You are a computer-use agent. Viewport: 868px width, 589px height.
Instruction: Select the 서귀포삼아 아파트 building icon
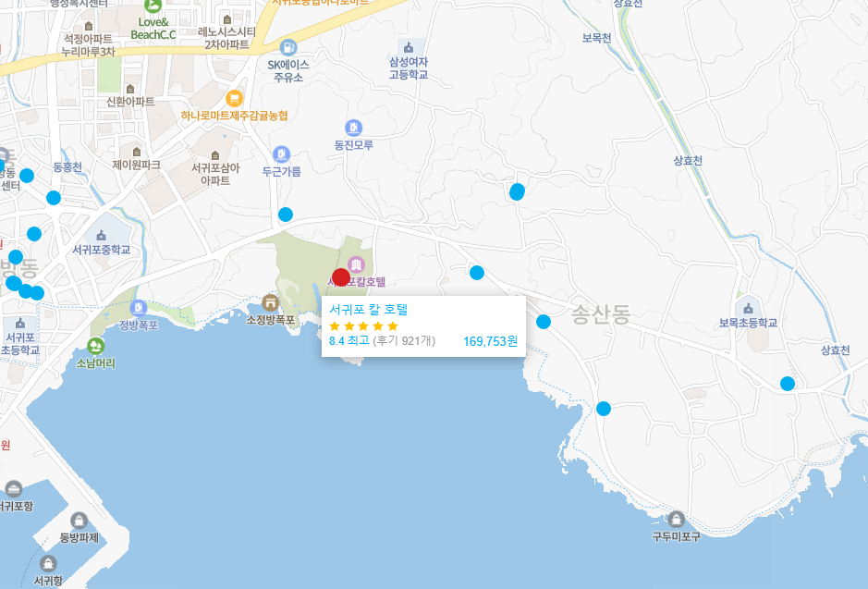click(215, 155)
